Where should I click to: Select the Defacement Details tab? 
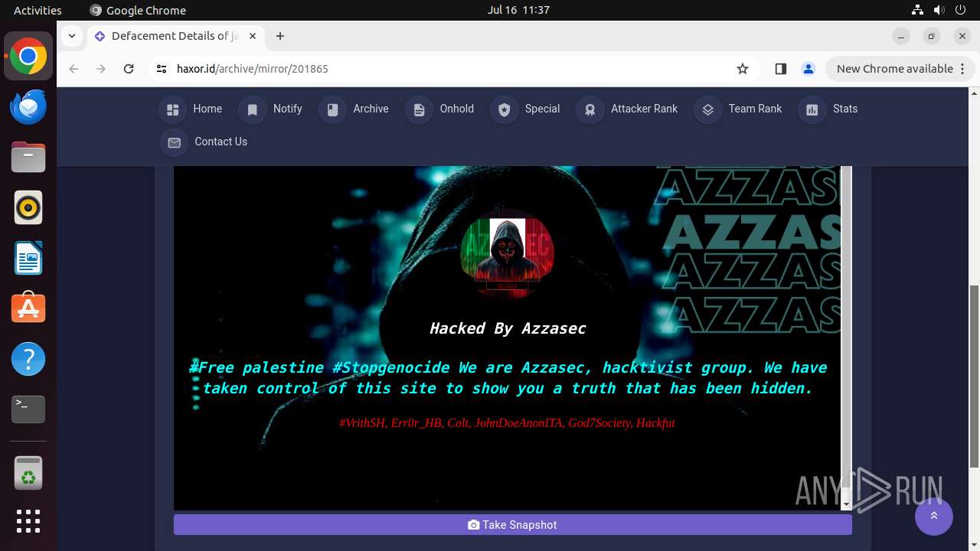[x=175, y=36]
